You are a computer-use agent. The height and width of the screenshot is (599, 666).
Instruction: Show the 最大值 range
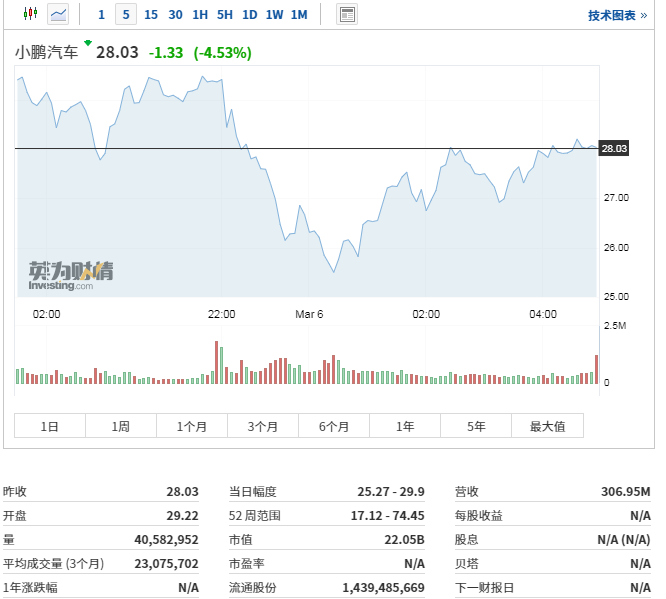point(547,426)
